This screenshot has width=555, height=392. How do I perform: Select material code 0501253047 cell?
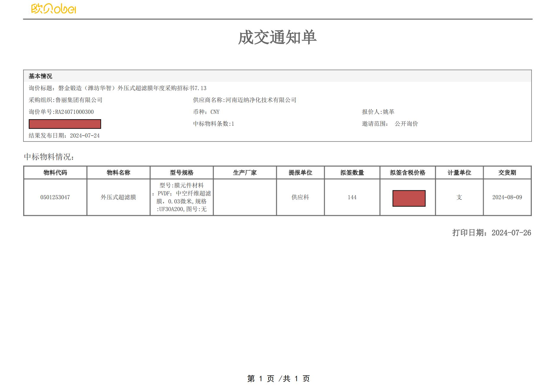pyautogui.click(x=55, y=197)
